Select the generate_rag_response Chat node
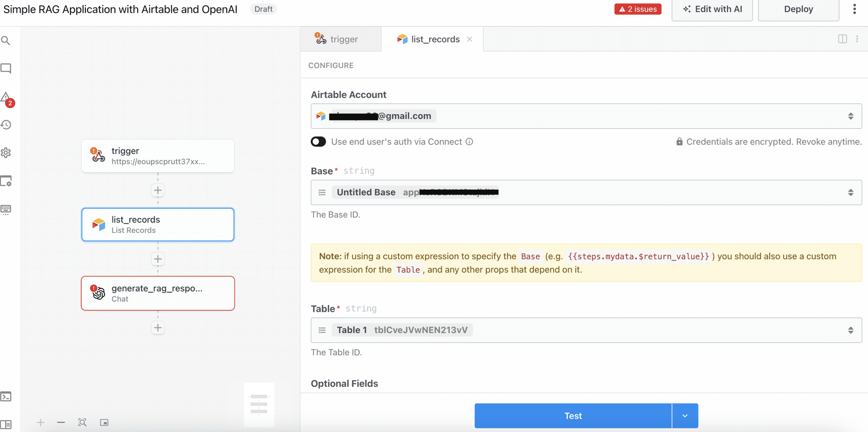868x432 pixels. point(158,293)
